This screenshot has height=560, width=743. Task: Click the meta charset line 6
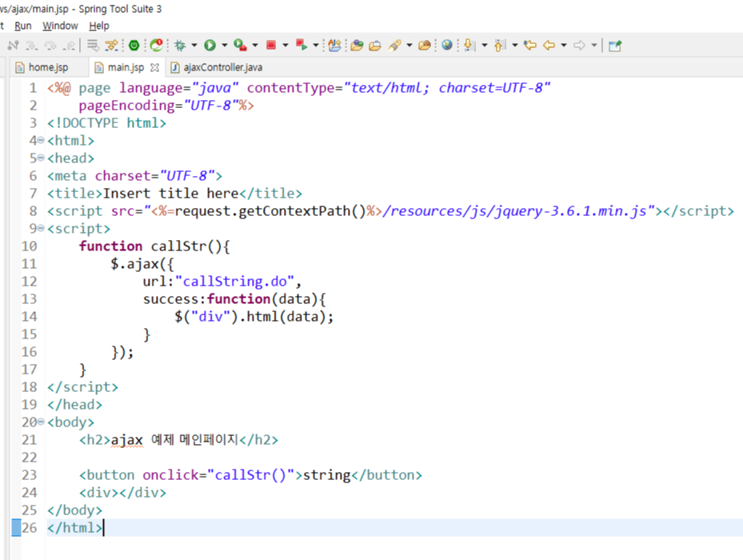134,176
